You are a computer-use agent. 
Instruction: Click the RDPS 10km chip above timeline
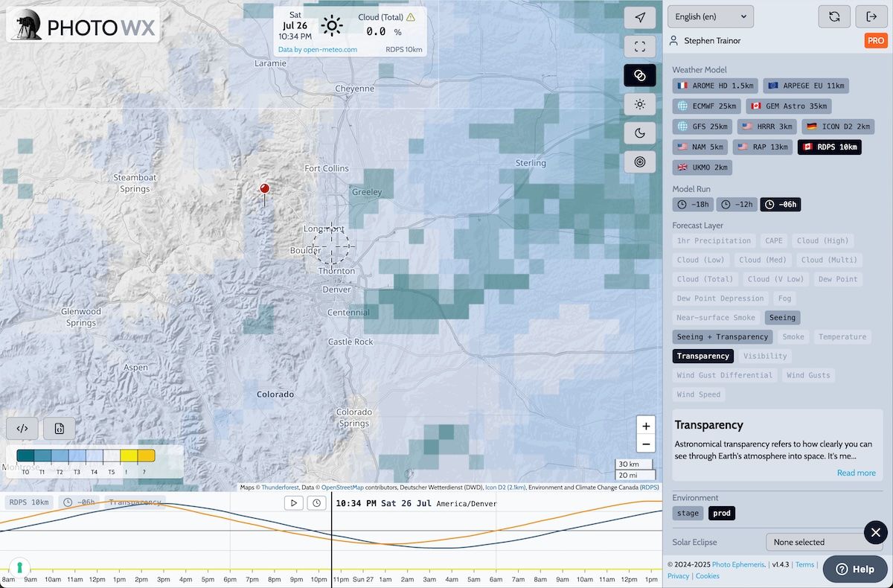[28, 502]
